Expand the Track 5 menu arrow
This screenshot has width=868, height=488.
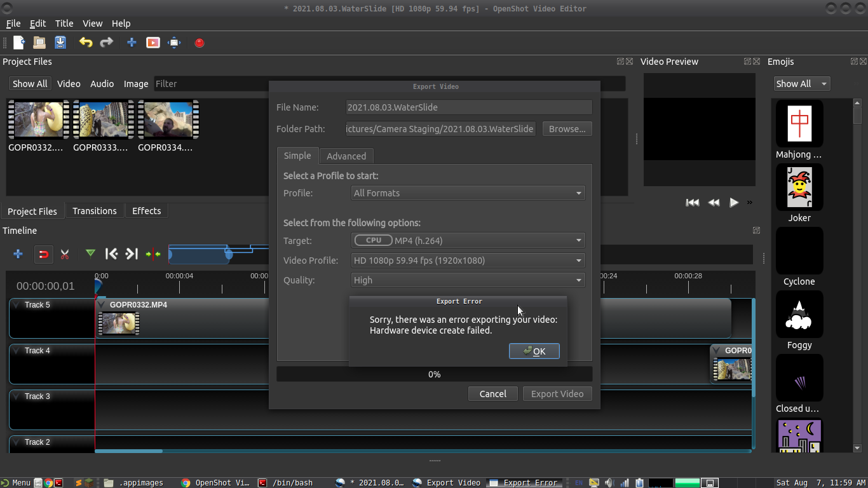[x=17, y=305]
